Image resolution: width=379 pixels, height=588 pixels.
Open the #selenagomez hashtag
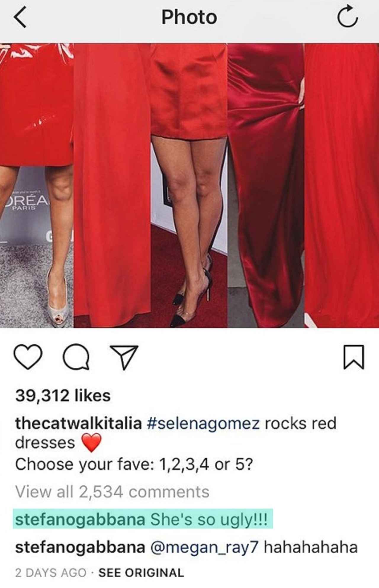point(203,424)
